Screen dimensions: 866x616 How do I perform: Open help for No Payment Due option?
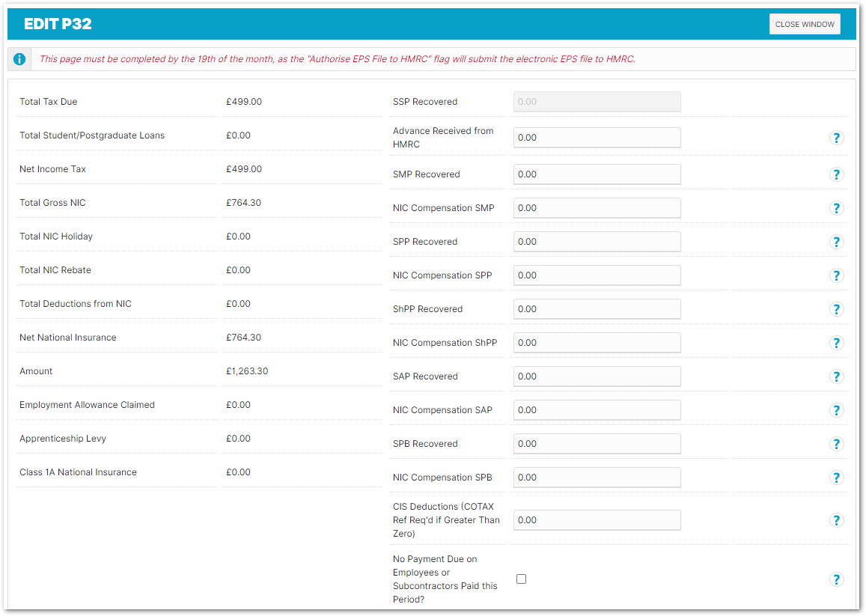pyautogui.click(x=836, y=579)
